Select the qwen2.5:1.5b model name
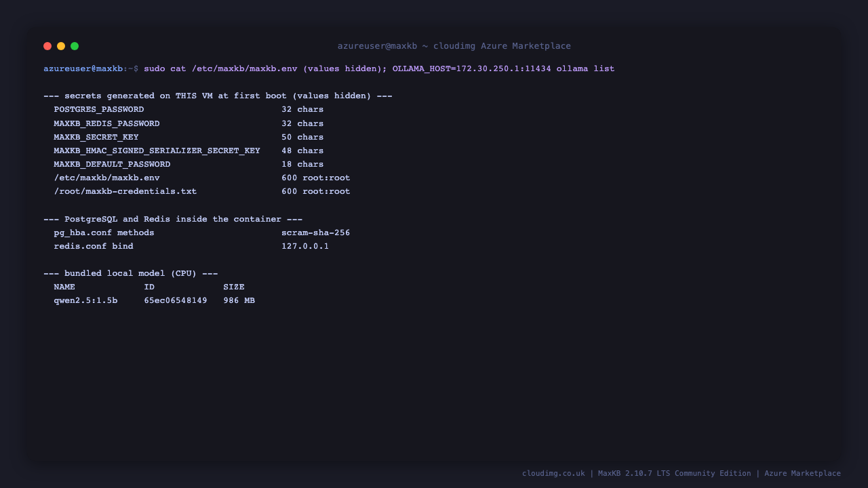Image resolution: width=868 pixels, height=488 pixels. coord(86,300)
